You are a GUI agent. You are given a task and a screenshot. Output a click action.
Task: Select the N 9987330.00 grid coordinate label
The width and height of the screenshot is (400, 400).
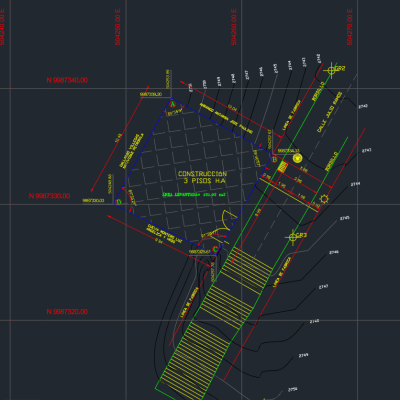click(49, 196)
